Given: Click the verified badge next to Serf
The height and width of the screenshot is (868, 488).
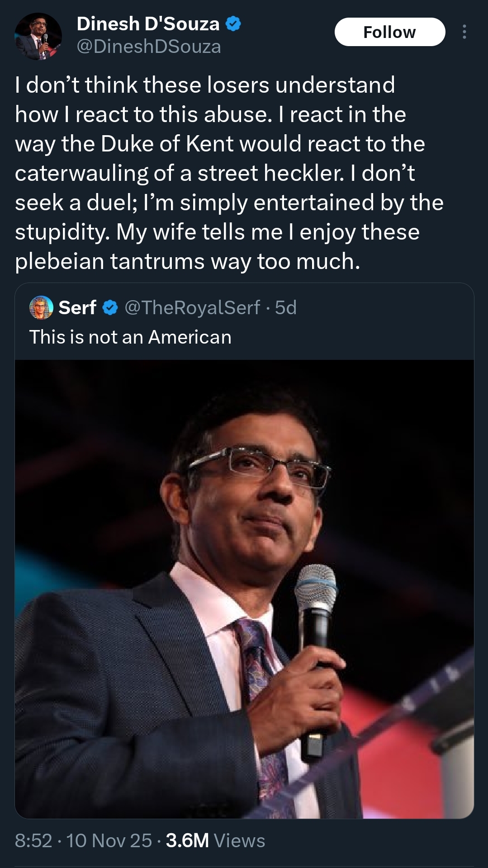Looking at the screenshot, I should click(110, 308).
